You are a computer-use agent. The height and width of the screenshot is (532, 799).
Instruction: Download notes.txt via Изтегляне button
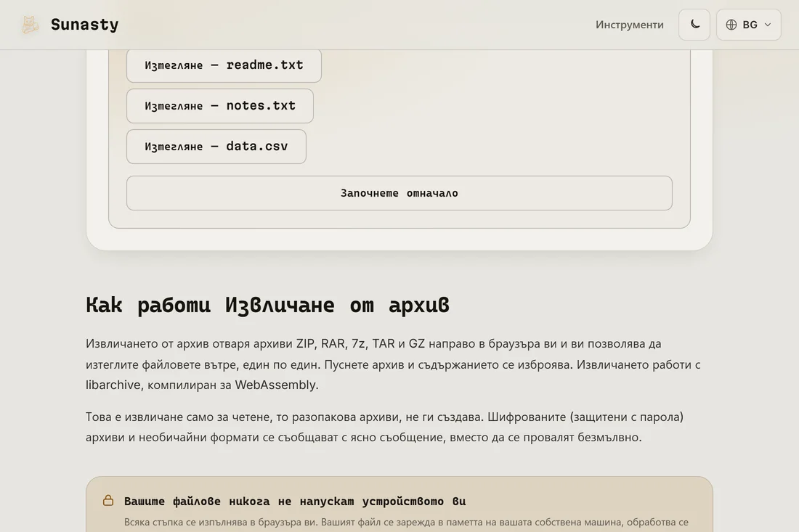click(x=219, y=106)
